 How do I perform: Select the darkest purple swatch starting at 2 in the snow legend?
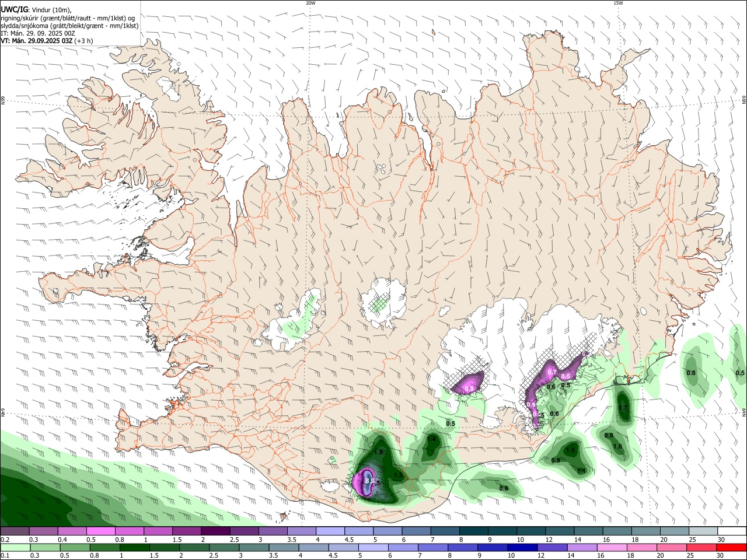[x=215, y=531]
